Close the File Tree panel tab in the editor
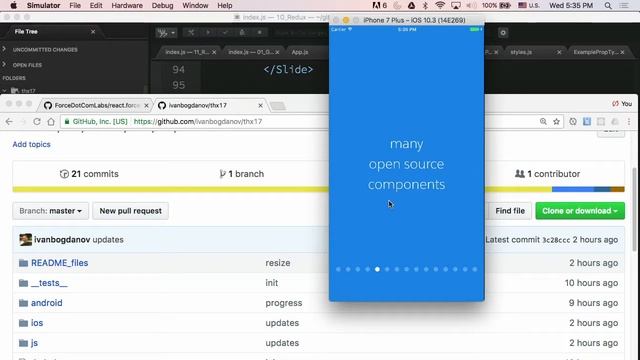640x360 pixels. coord(93,31)
